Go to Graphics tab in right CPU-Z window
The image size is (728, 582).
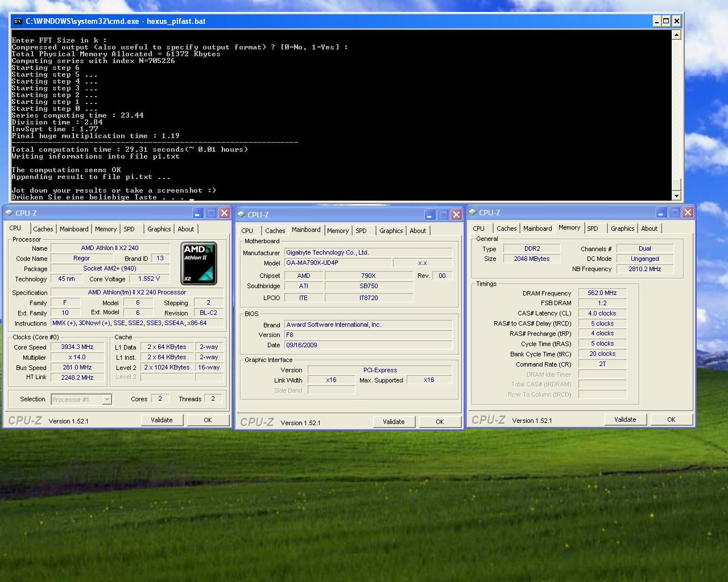tap(622, 228)
